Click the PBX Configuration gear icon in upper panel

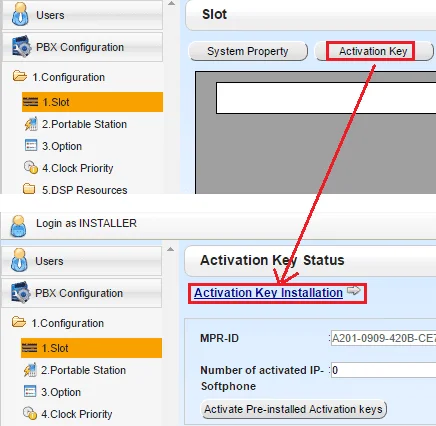coord(21,47)
